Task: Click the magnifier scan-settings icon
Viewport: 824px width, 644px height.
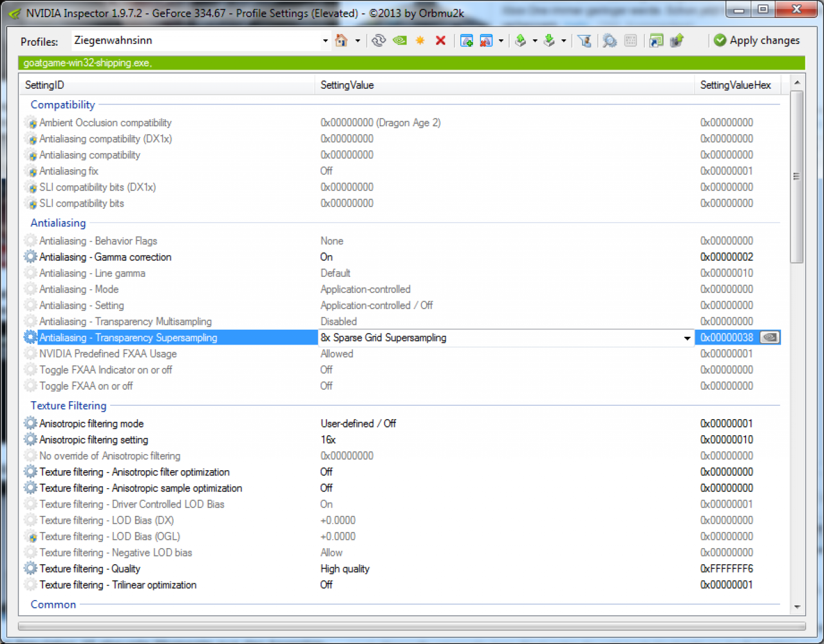Action: [609, 41]
